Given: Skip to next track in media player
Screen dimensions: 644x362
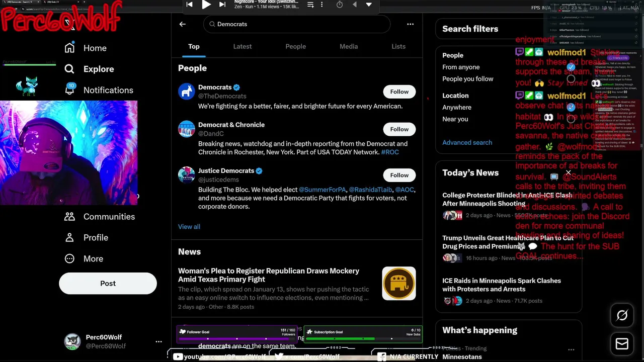Looking at the screenshot, I should click(x=222, y=5).
